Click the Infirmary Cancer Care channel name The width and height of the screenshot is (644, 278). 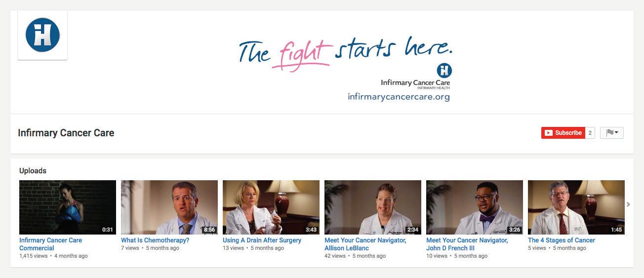click(66, 133)
